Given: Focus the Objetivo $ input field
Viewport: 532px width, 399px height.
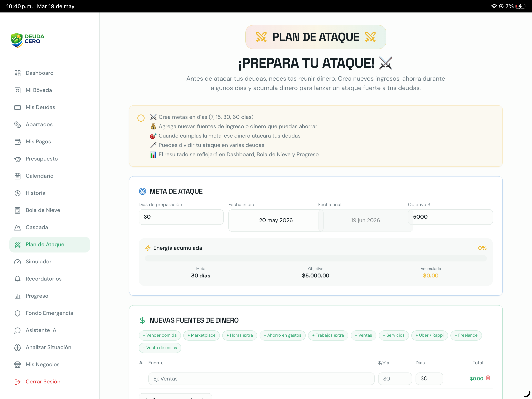Looking at the screenshot, I should (x=450, y=217).
